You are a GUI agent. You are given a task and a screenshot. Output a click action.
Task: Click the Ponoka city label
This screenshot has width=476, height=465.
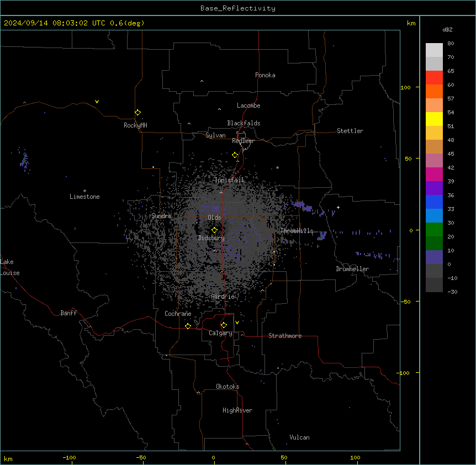265,75
